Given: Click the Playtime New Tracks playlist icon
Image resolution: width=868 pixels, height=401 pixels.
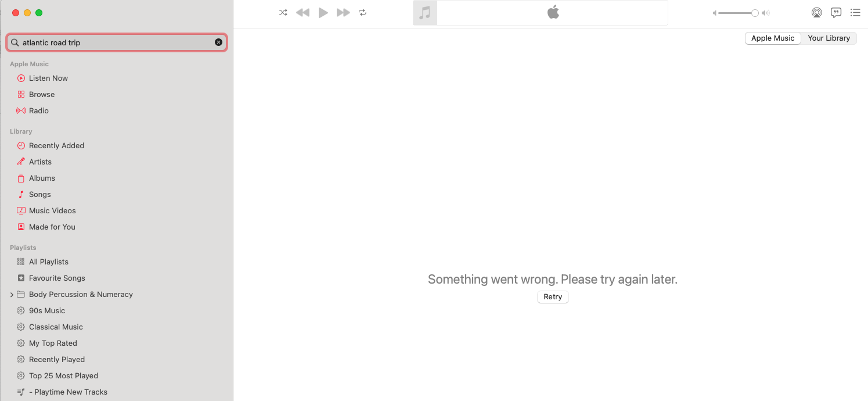Looking at the screenshot, I should 21,392.
